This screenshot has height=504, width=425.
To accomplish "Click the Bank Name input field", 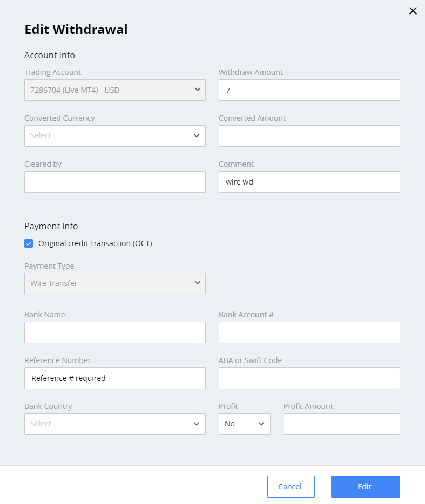I will point(114,332).
